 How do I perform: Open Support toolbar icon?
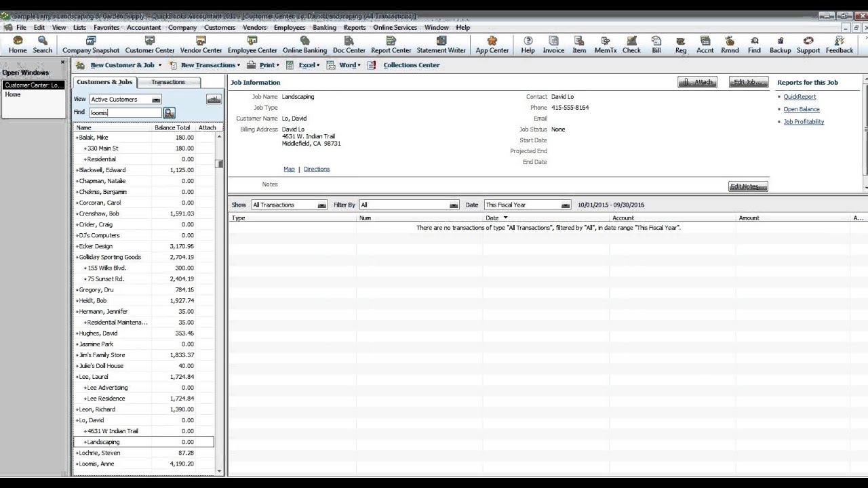point(808,45)
